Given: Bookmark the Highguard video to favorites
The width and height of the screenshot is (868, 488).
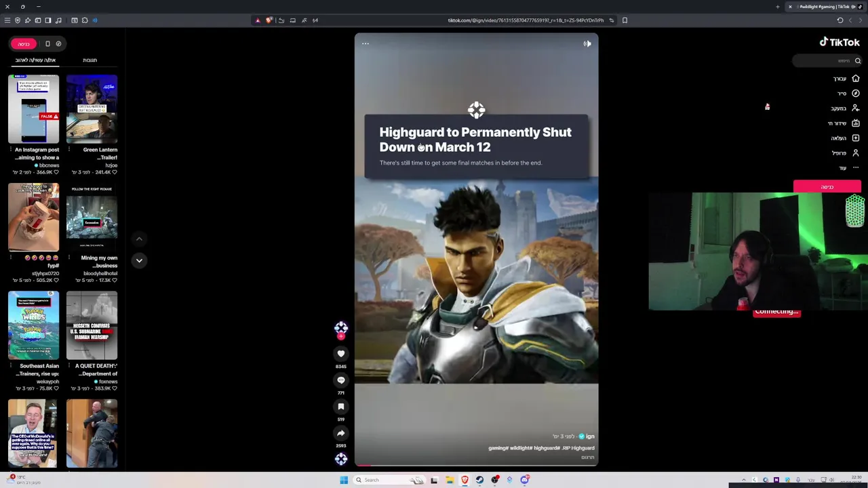Looking at the screenshot, I should [x=341, y=407].
